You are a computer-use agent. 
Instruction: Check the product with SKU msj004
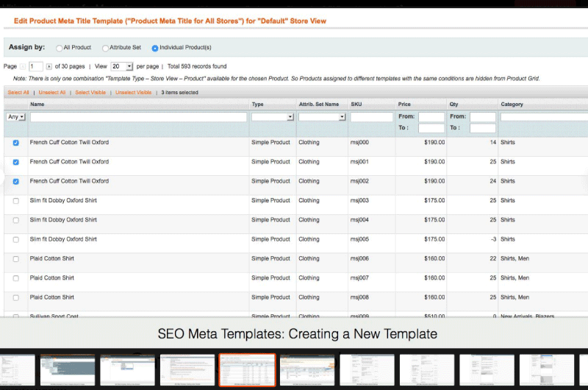click(x=15, y=220)
